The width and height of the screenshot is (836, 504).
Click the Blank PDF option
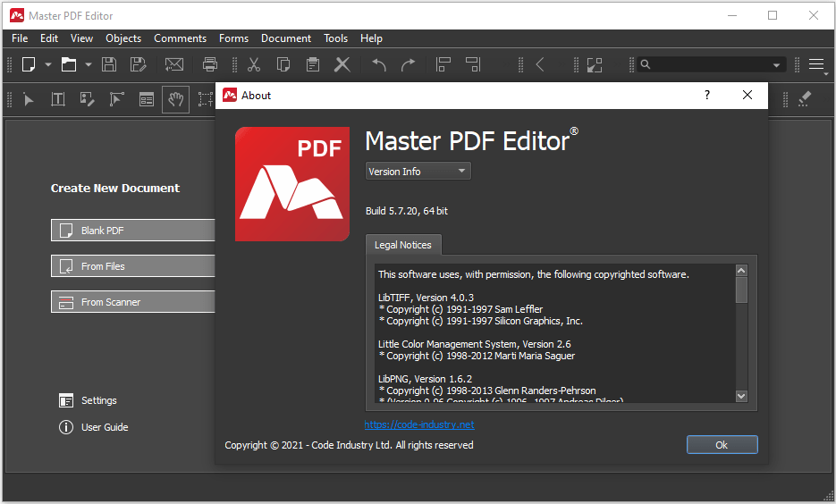click(x=132, y=231)
